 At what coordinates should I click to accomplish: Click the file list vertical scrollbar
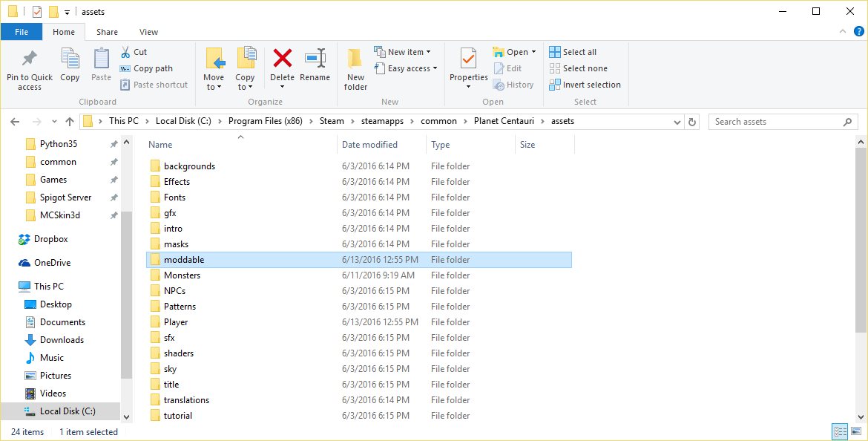tap(861, 241)
